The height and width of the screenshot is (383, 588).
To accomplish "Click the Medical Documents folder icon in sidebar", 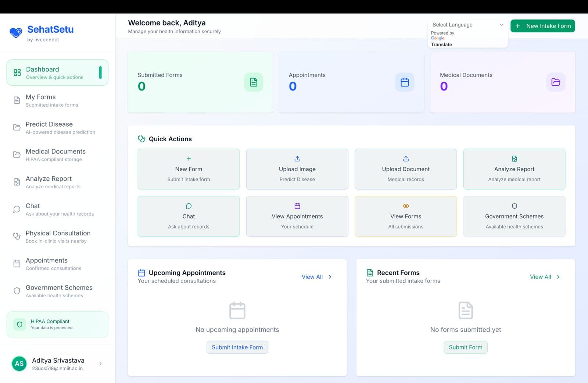I will pyautogui.click(x=17, y=155).
